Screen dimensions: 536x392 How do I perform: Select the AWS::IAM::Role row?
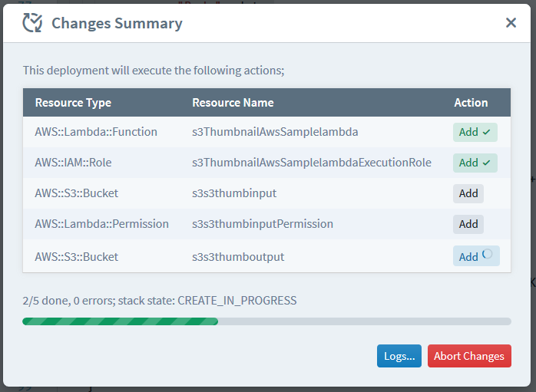click(x=266, y=163)
